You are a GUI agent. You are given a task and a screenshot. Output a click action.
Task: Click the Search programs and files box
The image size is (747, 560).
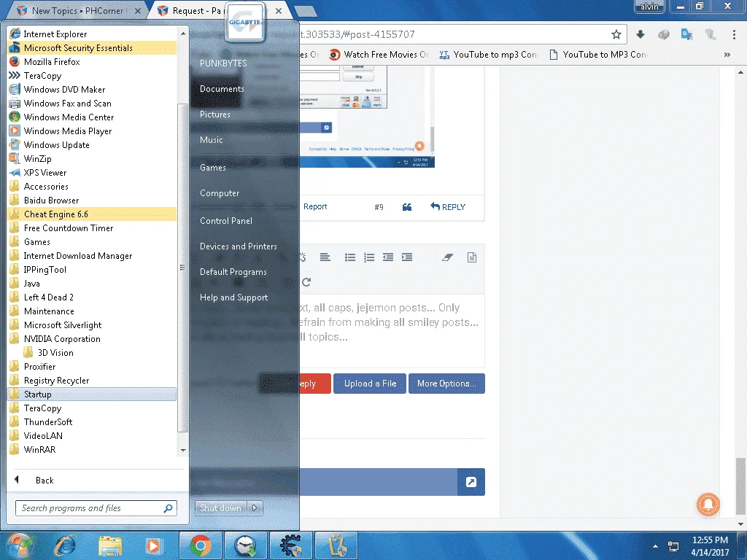(96, 508)
